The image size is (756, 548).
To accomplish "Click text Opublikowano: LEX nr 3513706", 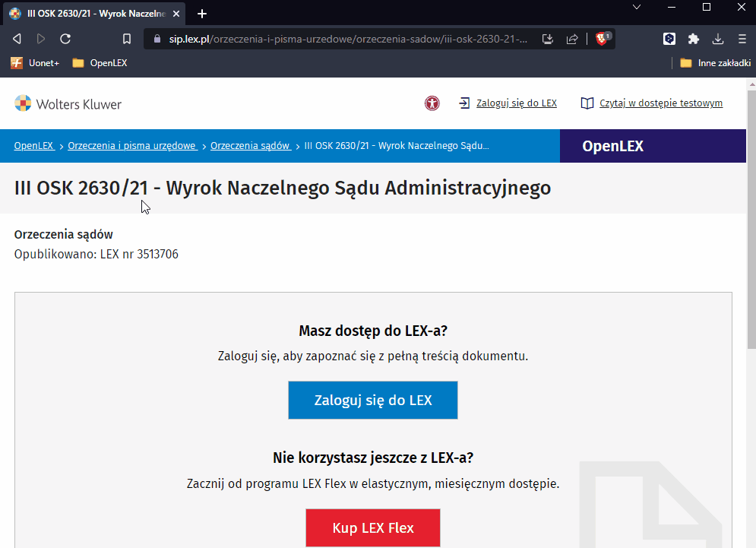I will 96,254.
